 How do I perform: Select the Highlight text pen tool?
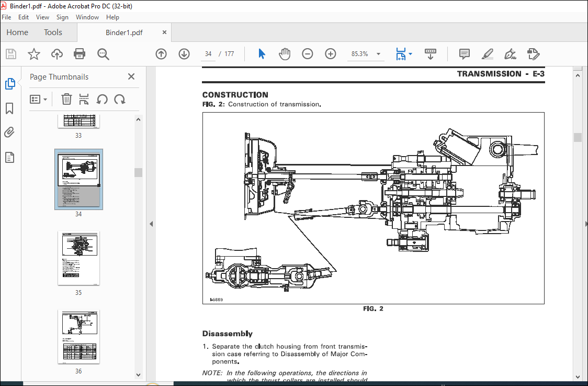(x=487, y=54)
